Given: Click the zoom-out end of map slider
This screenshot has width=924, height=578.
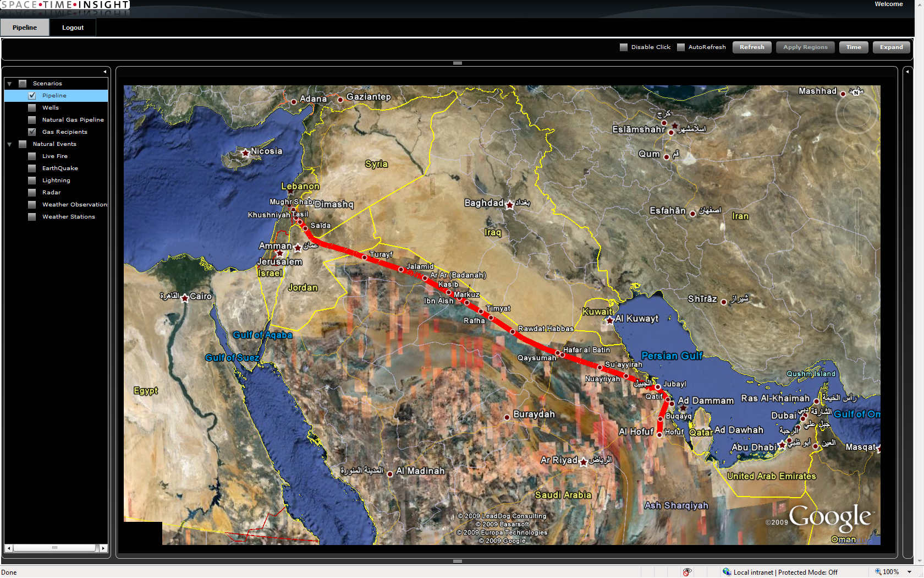Looking at the screenshot, I should point(857,262).
